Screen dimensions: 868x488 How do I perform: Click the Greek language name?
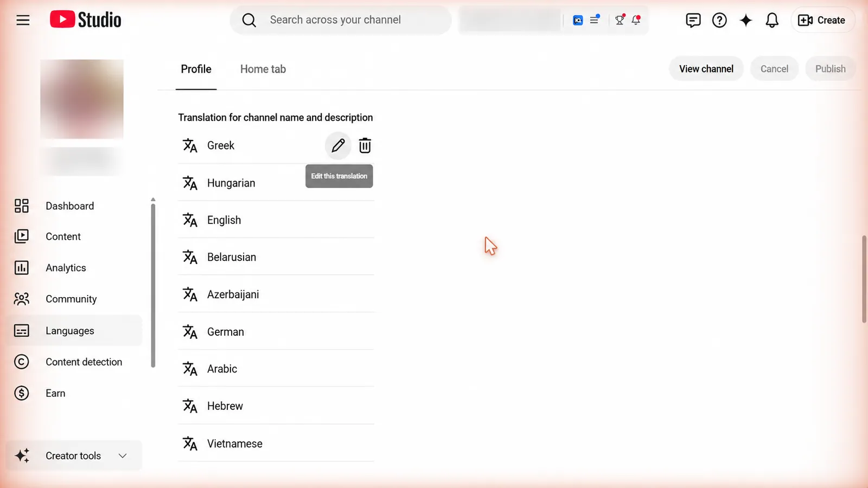click(221, 145)
